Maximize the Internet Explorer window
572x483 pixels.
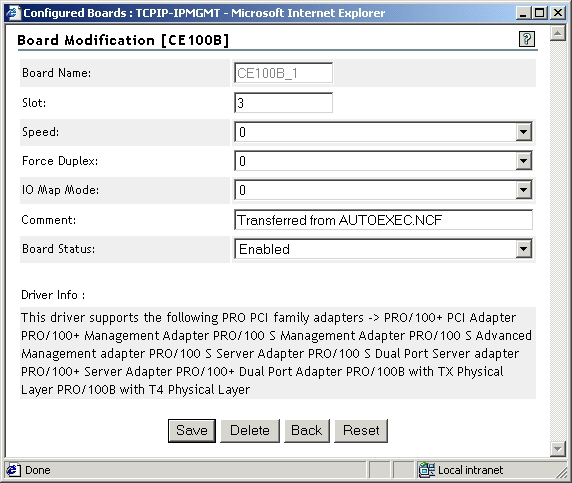tap(540, 13)
